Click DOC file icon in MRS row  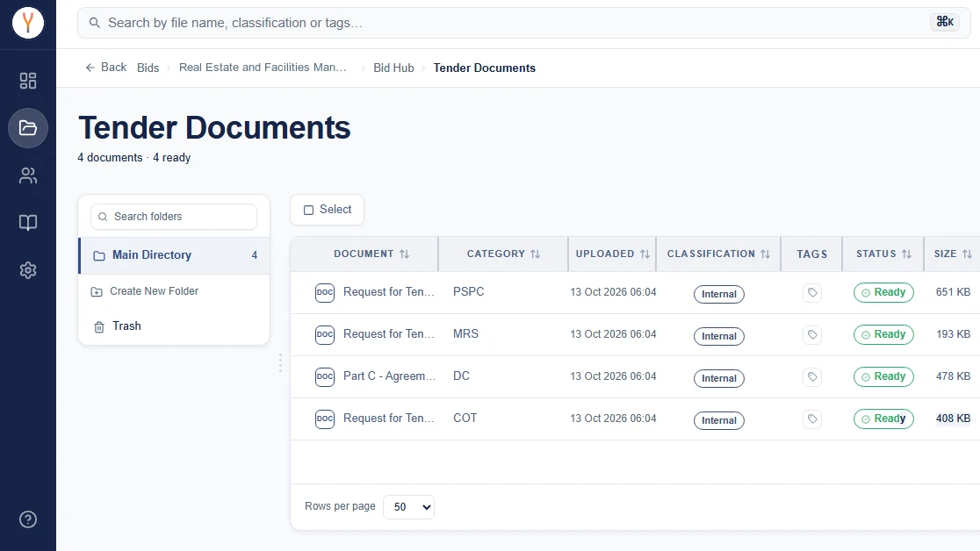(325, 335)
